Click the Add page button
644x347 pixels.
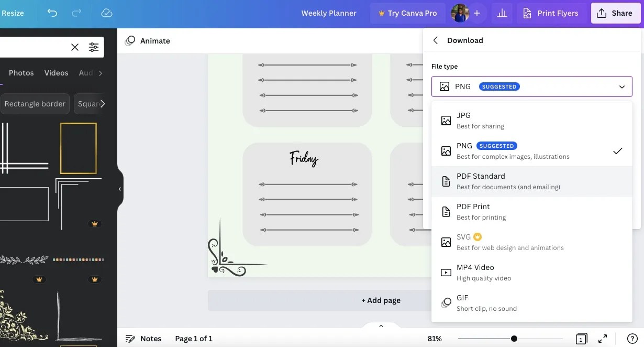coord(381,300)
